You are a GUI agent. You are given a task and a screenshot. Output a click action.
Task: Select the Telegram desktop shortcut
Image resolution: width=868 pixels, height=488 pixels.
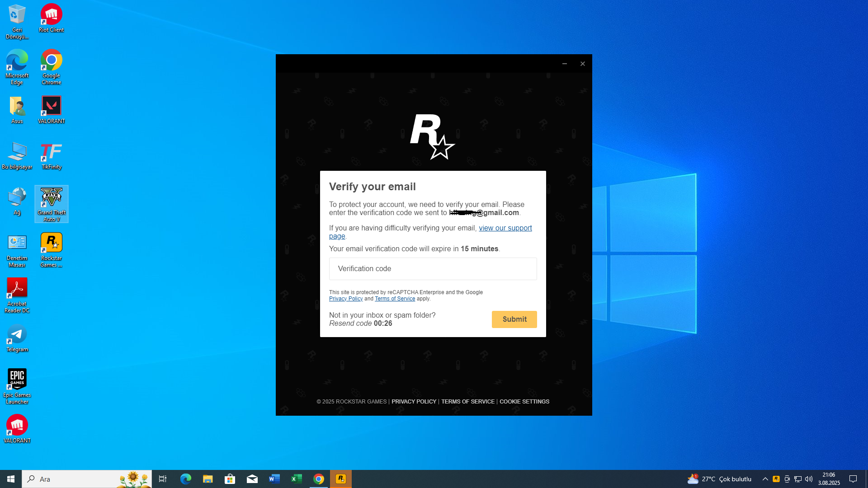point(17,338)
